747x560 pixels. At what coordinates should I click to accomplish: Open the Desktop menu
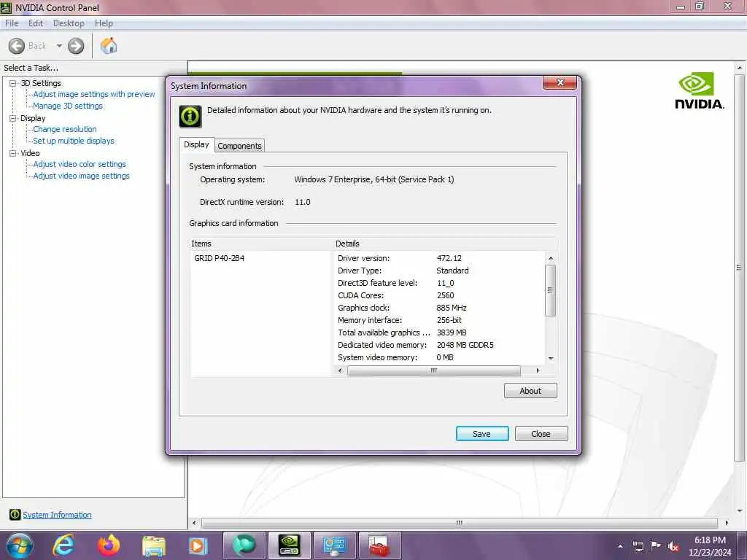(x=69, y=23)
